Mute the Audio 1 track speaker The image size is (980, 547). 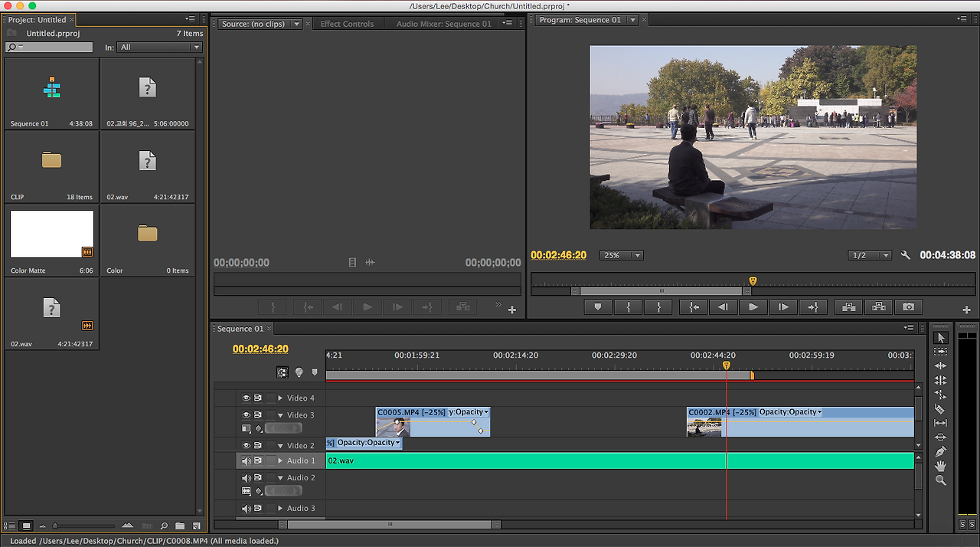click(x=247, y=461)
